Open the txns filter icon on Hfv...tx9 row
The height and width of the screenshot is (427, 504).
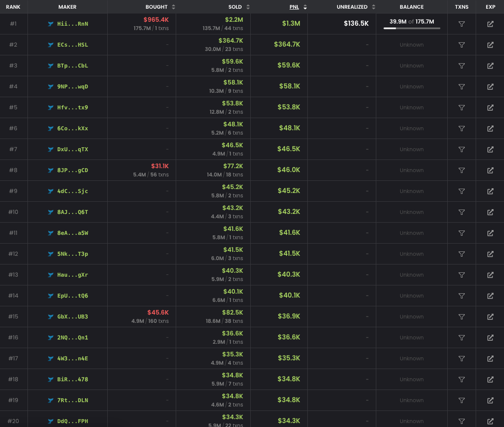coord(461,107)
